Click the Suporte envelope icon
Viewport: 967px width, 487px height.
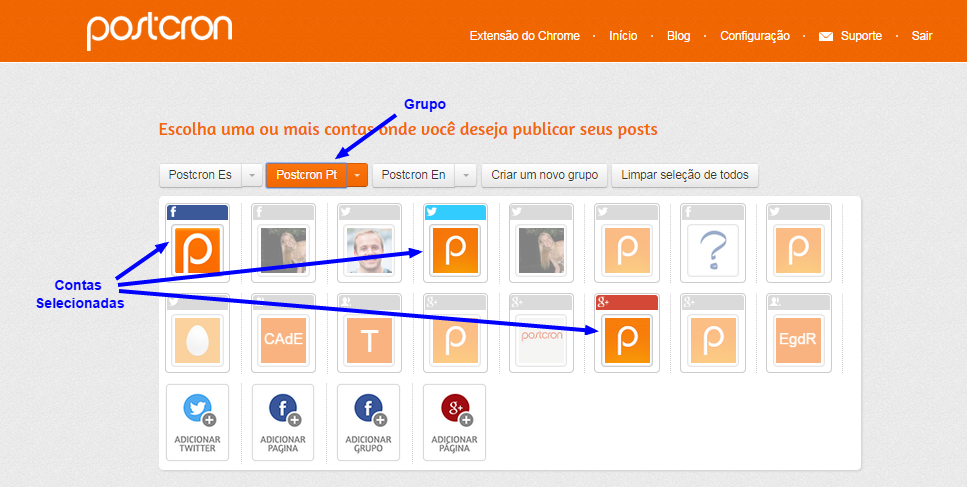click(826, 36)
